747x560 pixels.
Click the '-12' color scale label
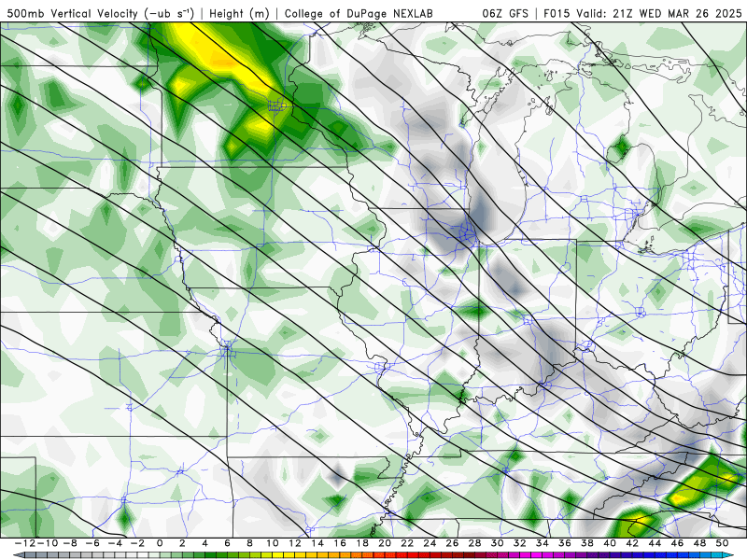(24, 543)
